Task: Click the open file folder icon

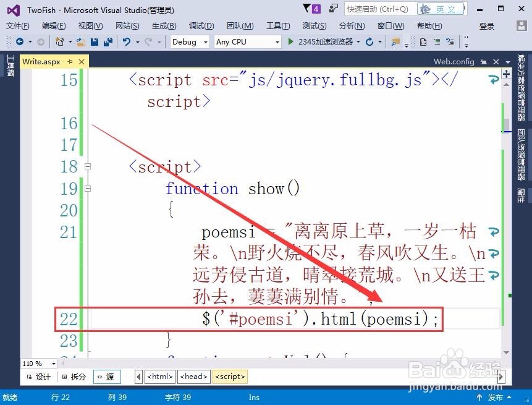Action: tap(81, 42)
